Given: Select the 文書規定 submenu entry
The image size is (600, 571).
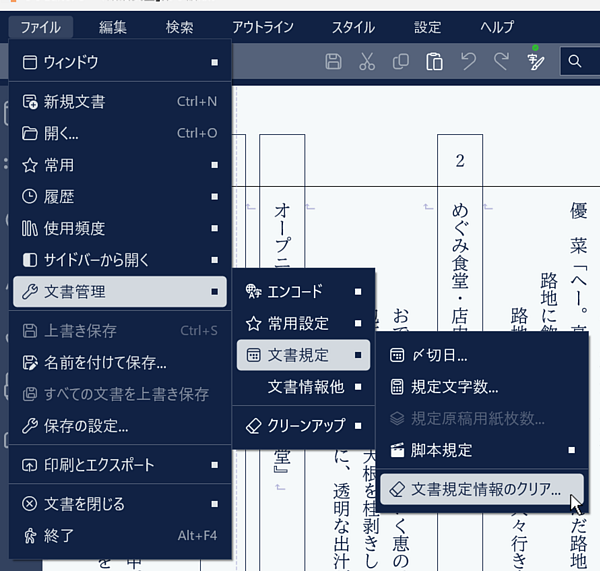Looking at the screenshot, I should tap(303, 355).
